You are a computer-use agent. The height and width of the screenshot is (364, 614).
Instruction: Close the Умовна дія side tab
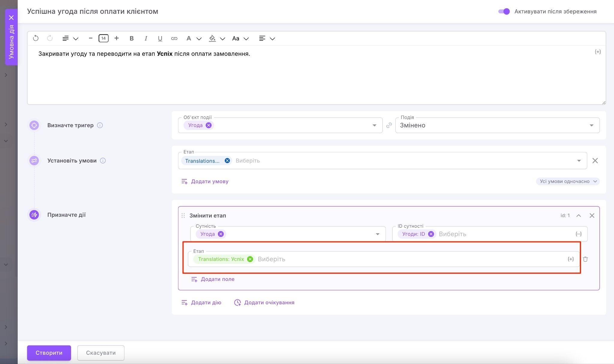pos(11,18)
